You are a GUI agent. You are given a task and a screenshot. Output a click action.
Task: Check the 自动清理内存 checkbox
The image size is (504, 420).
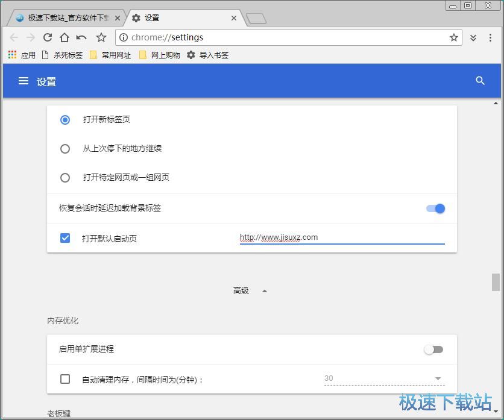65,379
